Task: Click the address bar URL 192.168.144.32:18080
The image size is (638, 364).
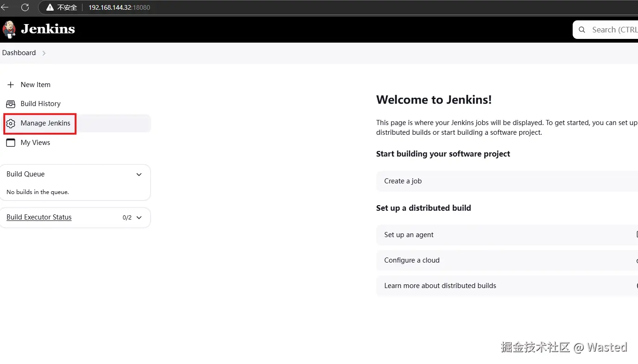Action: (119, 7)
